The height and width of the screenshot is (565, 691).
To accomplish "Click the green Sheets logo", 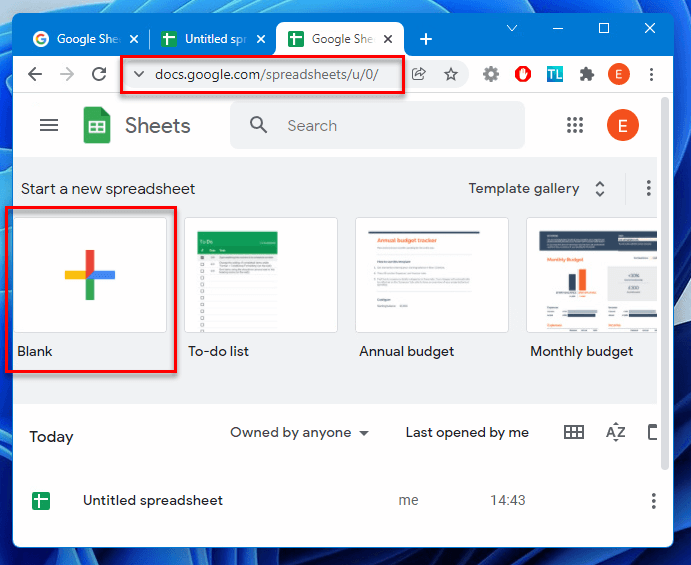I will [x=97, y=125].
